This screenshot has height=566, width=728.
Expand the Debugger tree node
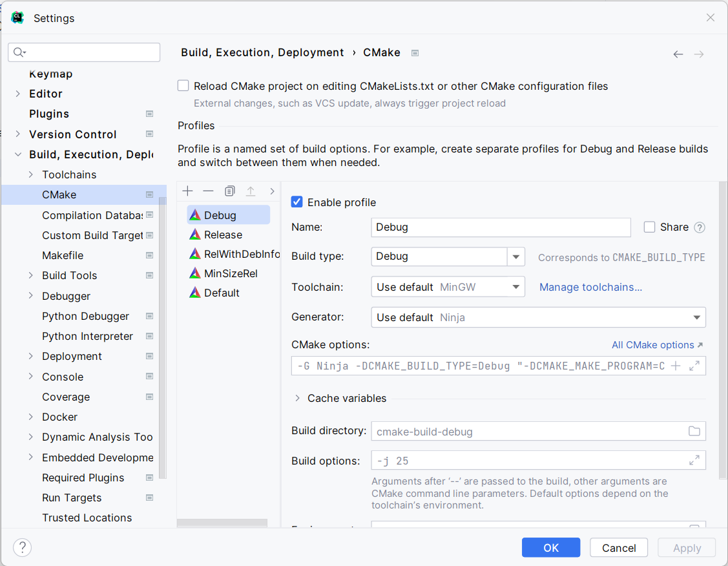[30, 296]
